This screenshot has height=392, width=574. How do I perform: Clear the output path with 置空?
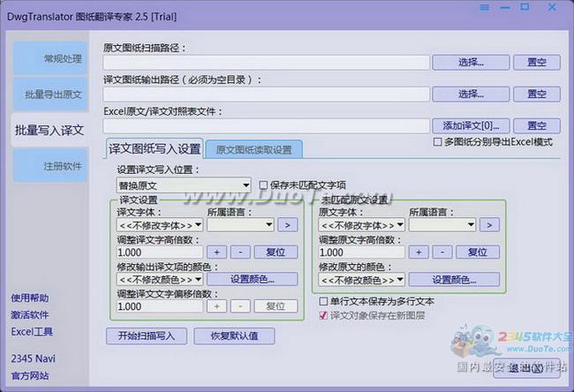tap(537, 94)
